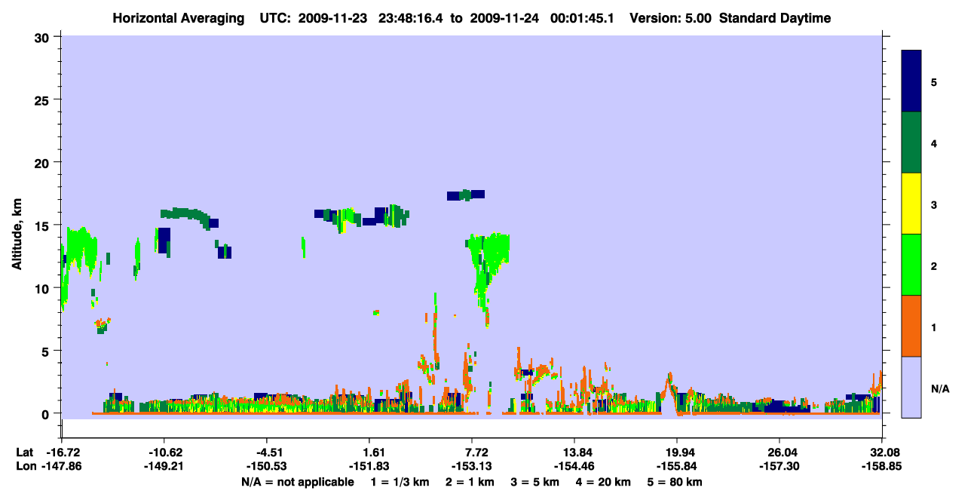
Task: Click the 'N/A = not applicable' legend text
Action: (x=298, y=482)
